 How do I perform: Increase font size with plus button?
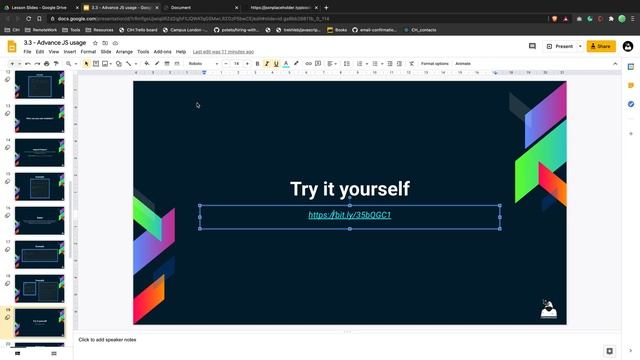click(247, 64)
